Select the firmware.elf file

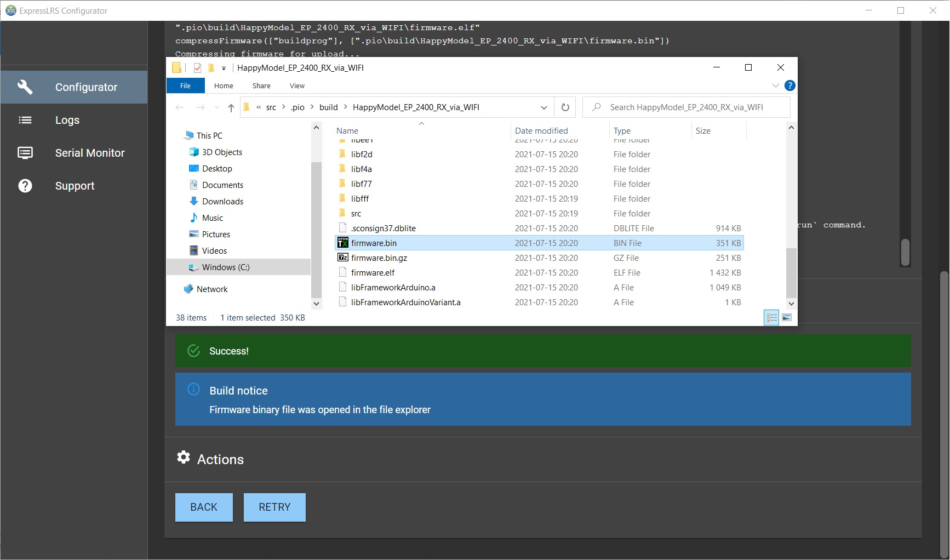tap(539, 272)
